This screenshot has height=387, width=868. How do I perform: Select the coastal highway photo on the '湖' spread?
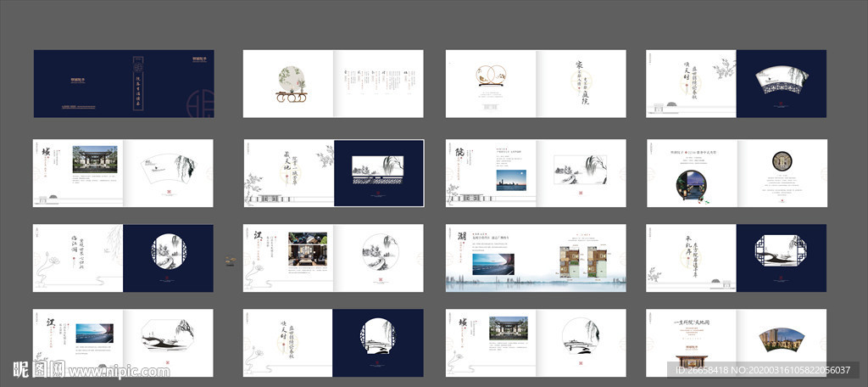[x=493, y=265]
